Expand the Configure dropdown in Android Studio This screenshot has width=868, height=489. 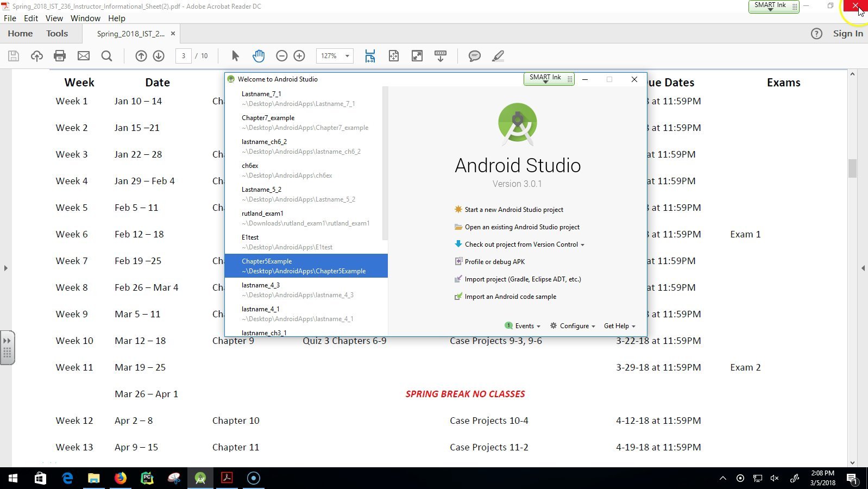574,326
